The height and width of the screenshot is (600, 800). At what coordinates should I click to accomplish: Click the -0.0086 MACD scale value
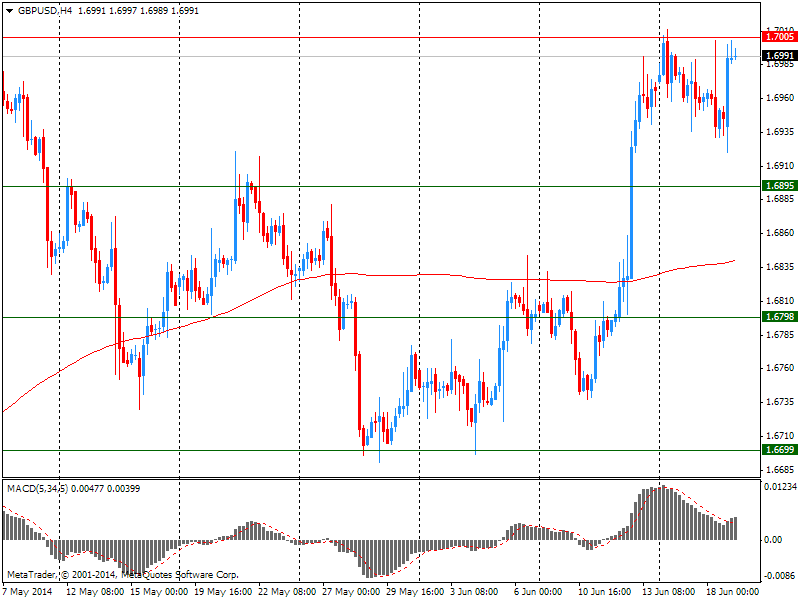[x=780, y=576]
